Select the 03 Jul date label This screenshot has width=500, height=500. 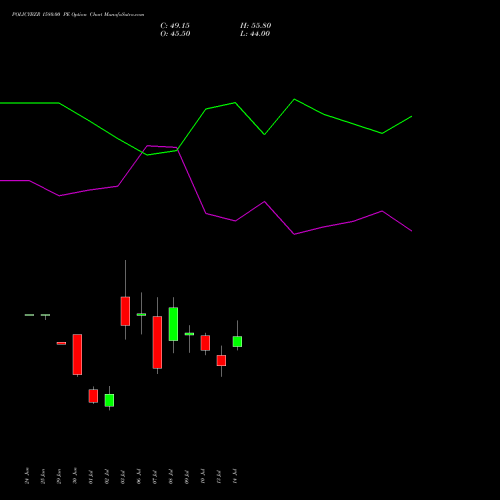(x=123, y=477)
